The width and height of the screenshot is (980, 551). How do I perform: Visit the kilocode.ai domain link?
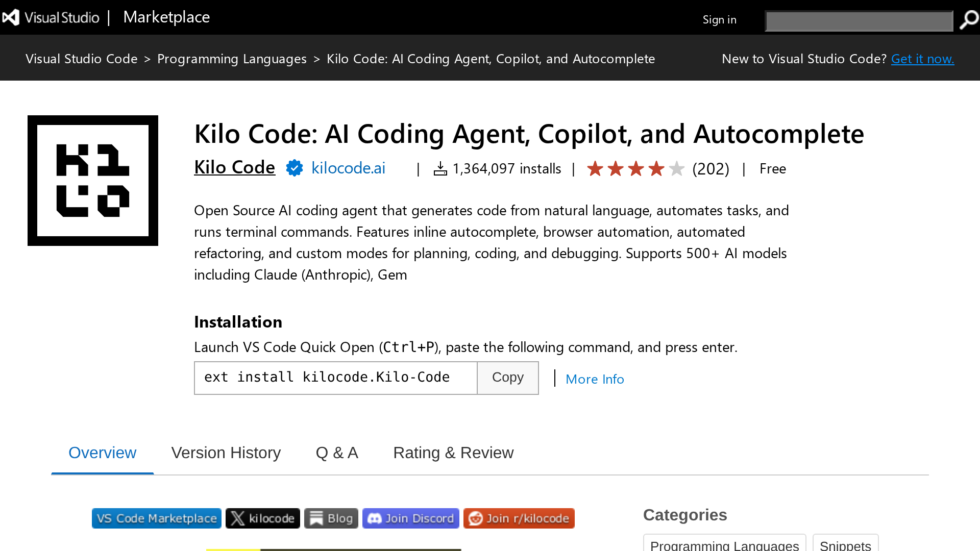[348, 168]
